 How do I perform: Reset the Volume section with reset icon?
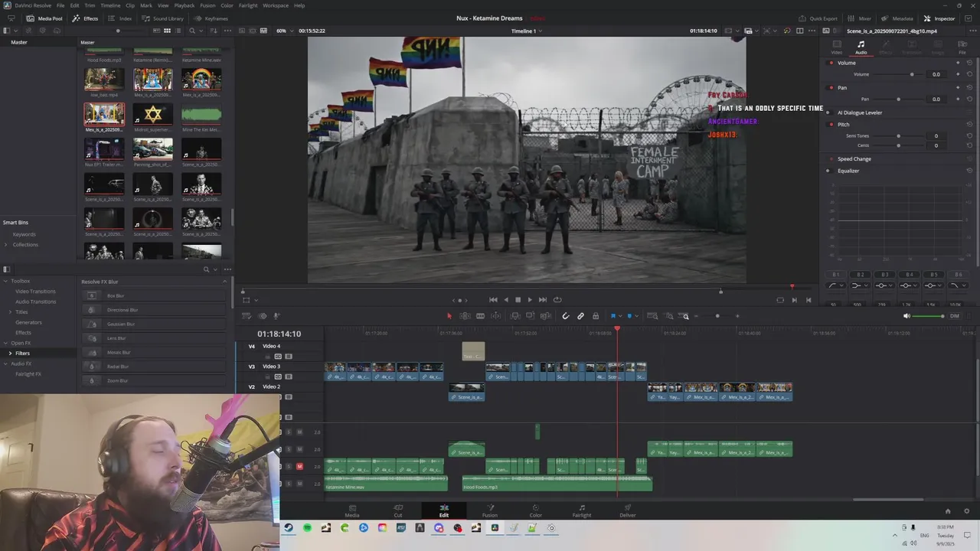[x=969, y=63]
